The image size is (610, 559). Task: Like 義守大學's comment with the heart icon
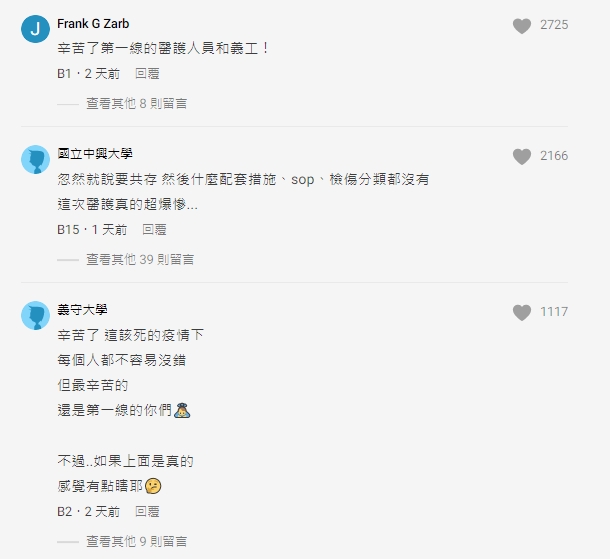pos(522,312)
